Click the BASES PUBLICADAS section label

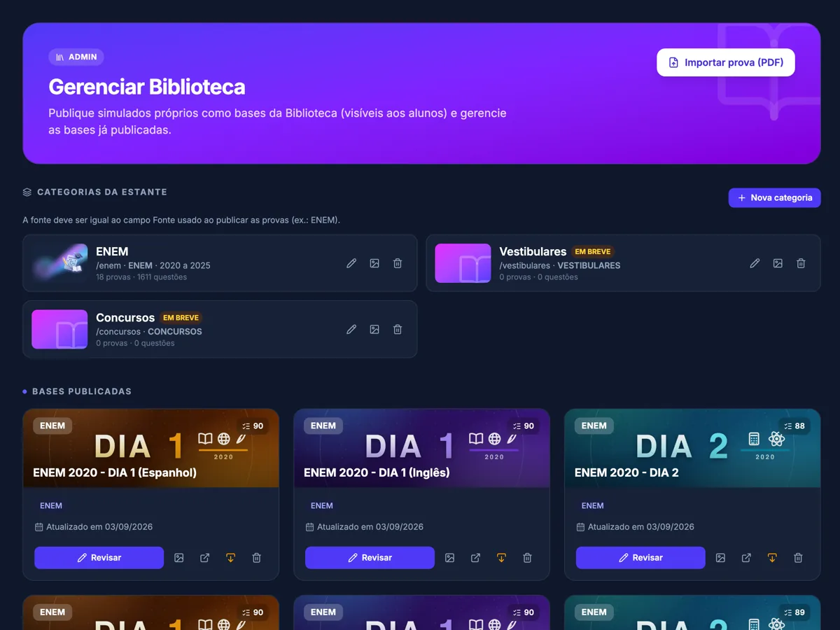click(x=82, y=391)
